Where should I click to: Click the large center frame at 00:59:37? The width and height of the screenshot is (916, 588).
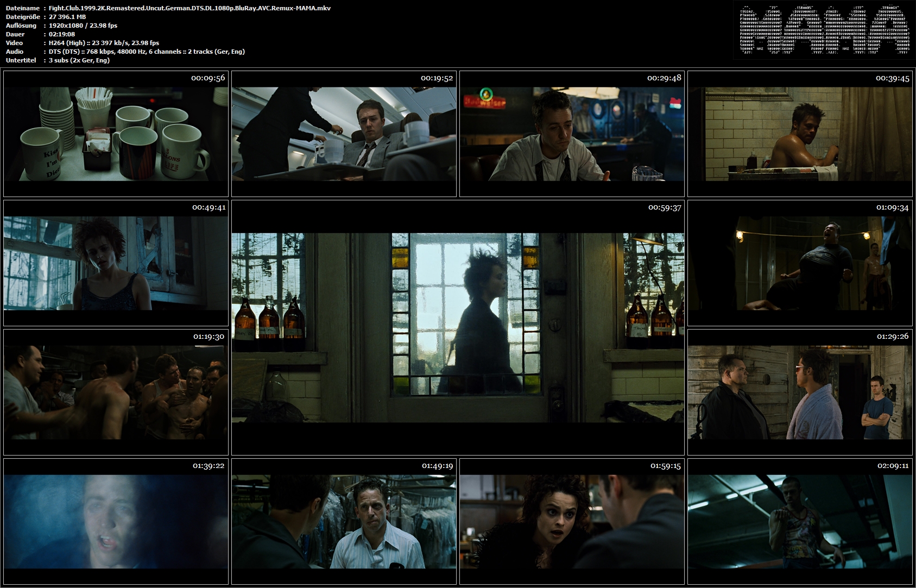(x=458, y=327)
